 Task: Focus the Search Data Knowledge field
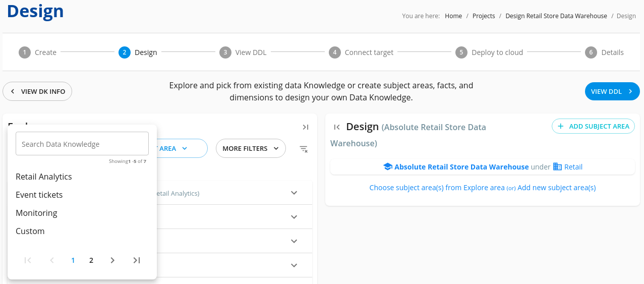click(x=82, y=144)
